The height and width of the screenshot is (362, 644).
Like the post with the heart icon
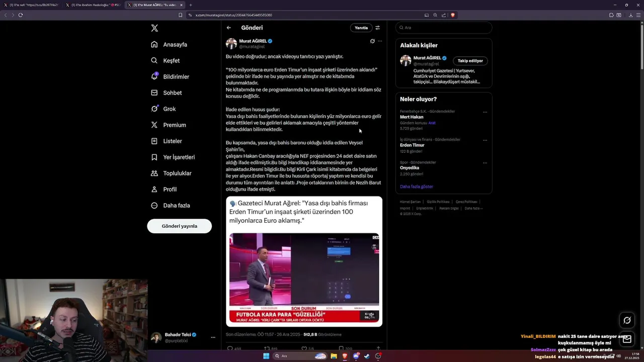[304, 348]
